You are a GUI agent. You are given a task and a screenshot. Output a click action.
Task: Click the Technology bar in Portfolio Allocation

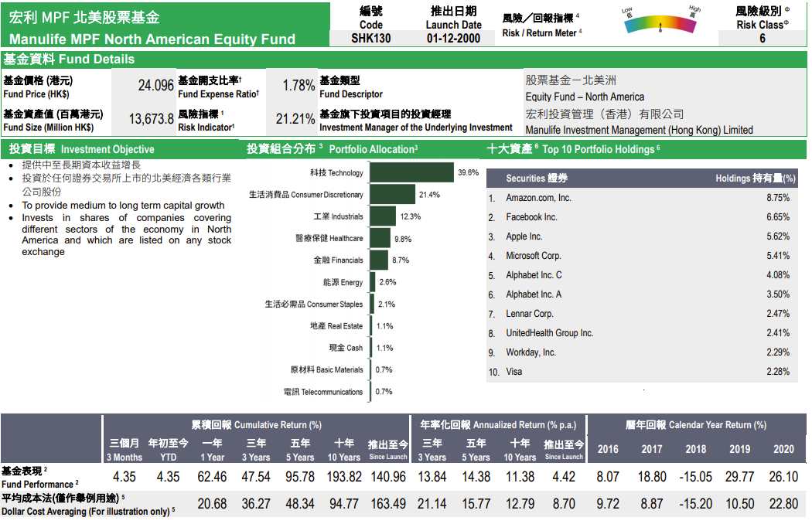coord(411,172)
